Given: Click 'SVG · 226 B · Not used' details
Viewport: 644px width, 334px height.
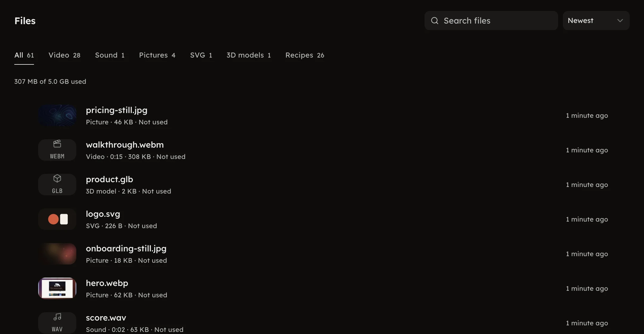Looking at the screenshot, I should click(121, 226).
